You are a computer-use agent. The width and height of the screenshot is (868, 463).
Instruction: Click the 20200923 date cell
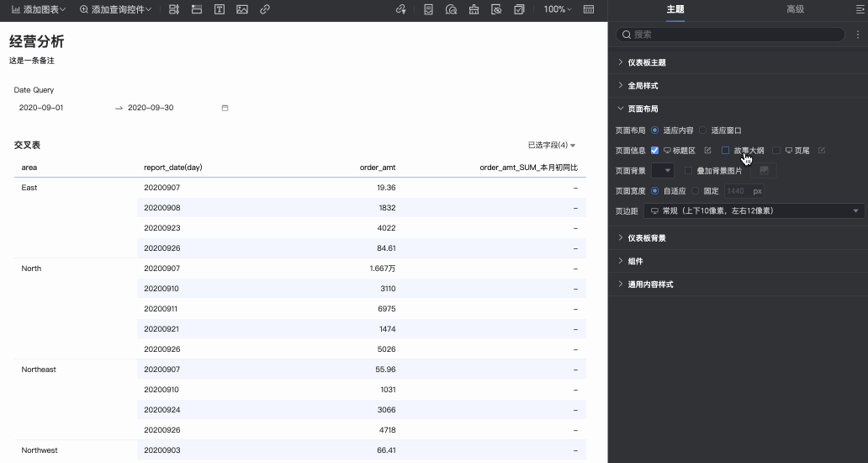click(x=162, y=228)
